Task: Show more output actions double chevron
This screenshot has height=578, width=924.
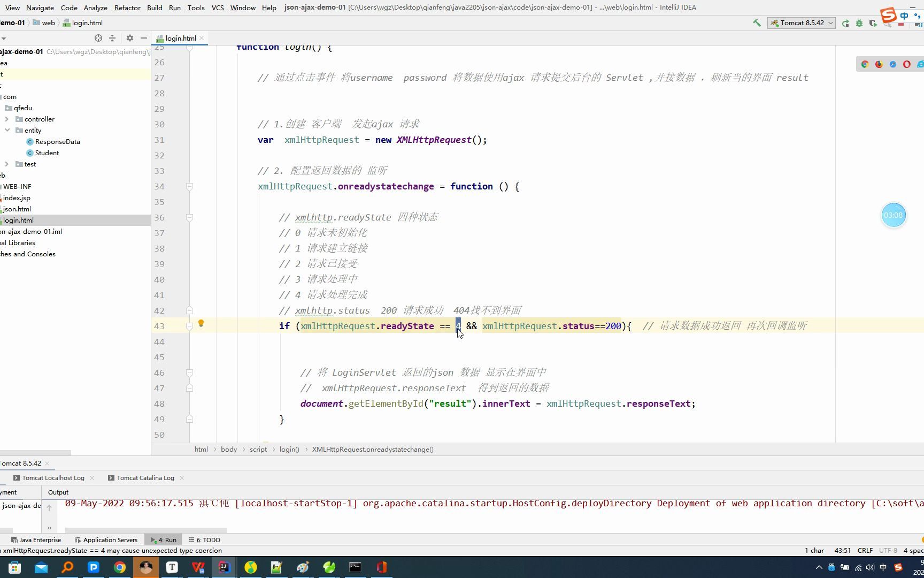Action: pyautogui.click(x=49, y=528)
